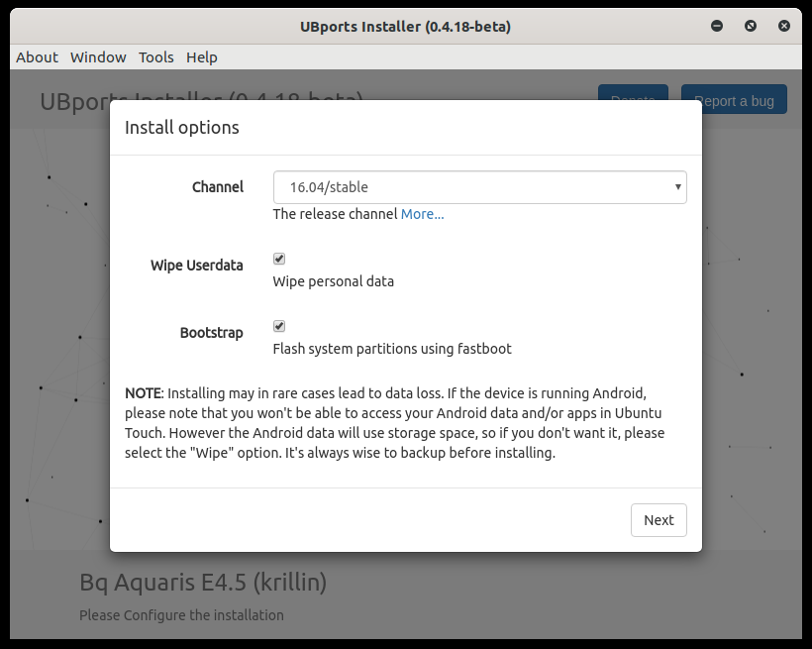This screenshot has height=649, width=812.
Task: Click the NOTE warning paragraph
Action: pos(394,423)
